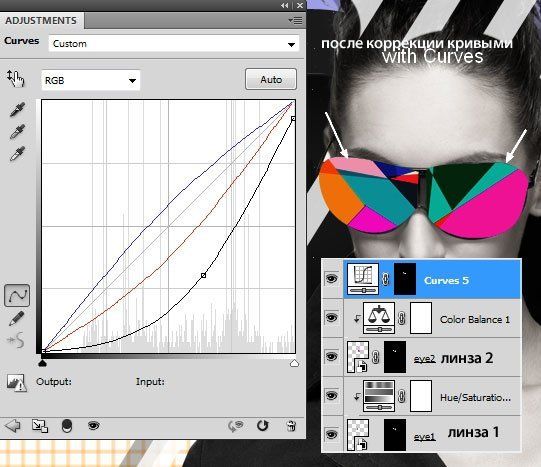Screen dimensions: 541x467
Task: Return to adjustment list with back arrow
Action: tap(13, 426)
